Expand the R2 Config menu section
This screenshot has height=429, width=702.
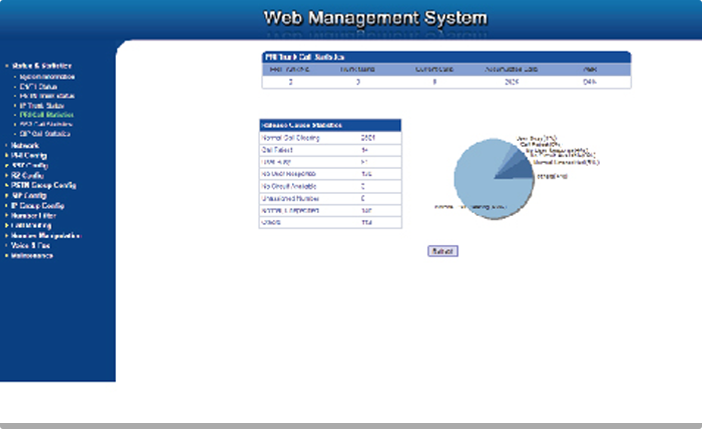click(27, 176)
